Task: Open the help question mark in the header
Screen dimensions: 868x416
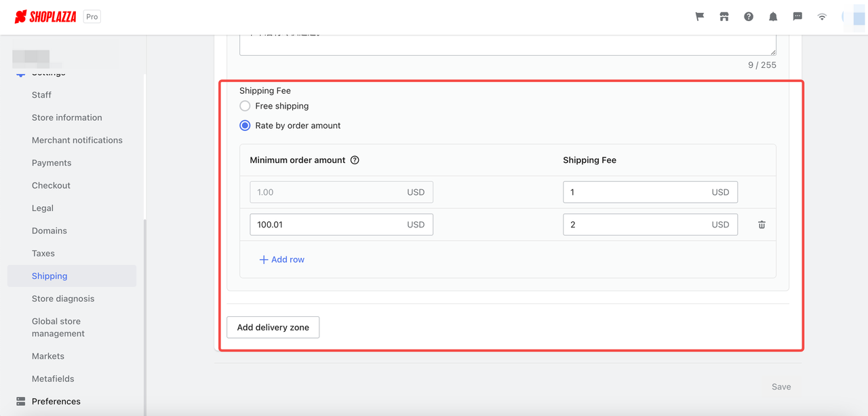Action: click(x=749, y=17)
